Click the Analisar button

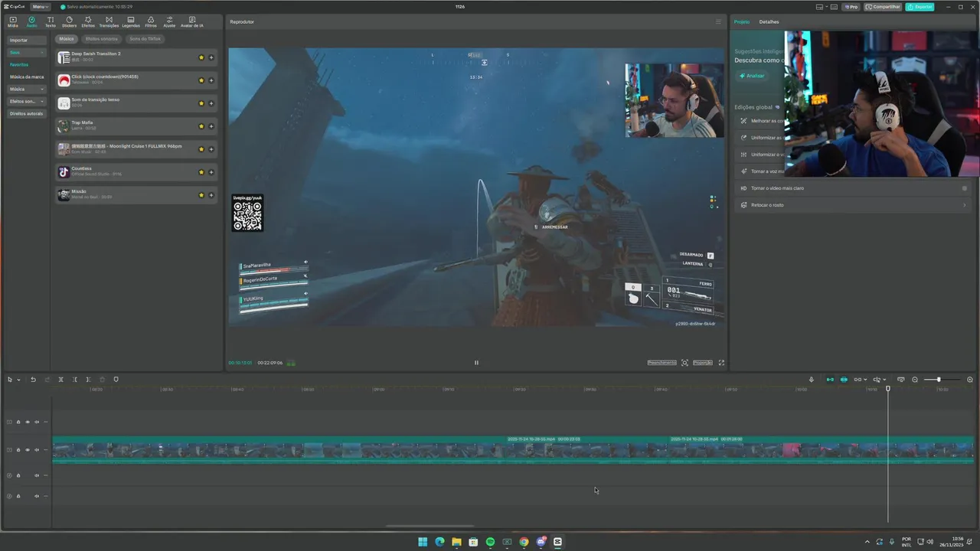point(751,76)
